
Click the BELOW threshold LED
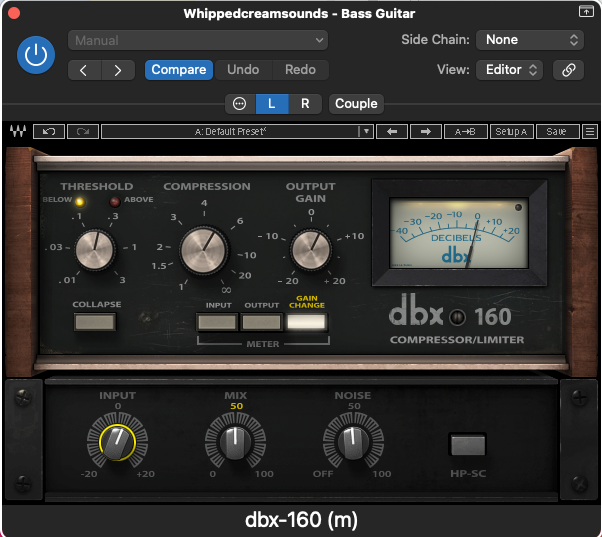[x=80, y=202]
